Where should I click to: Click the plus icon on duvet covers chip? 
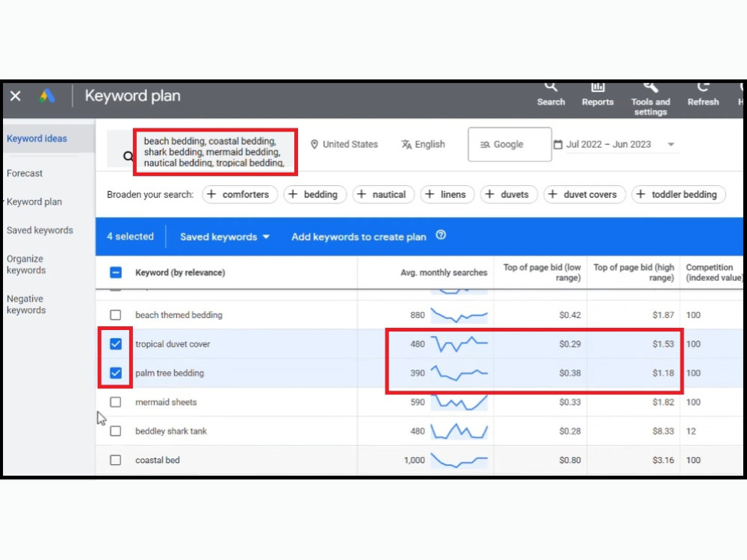point(553,194)
